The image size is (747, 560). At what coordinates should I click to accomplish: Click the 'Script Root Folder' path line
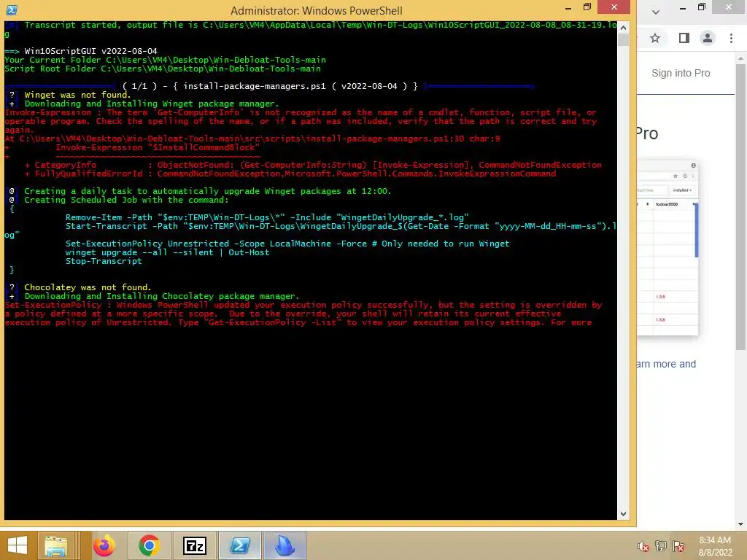(163, 69)
